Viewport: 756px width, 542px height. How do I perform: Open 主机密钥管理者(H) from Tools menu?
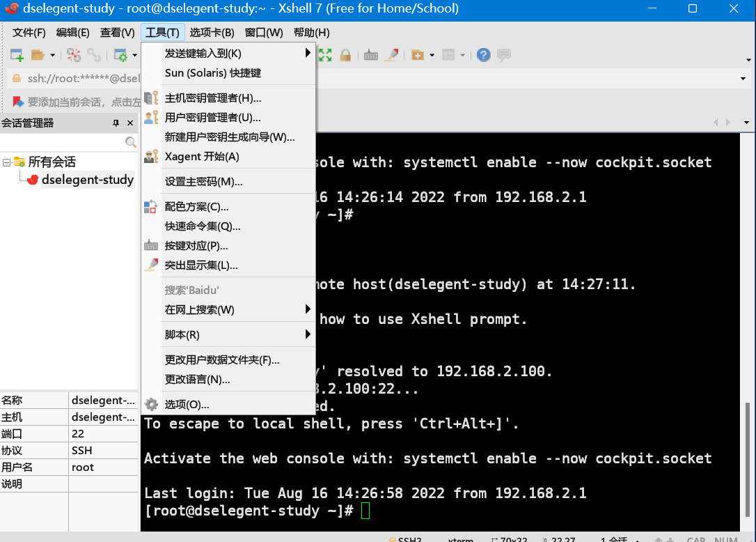click(x=229, y=98)
